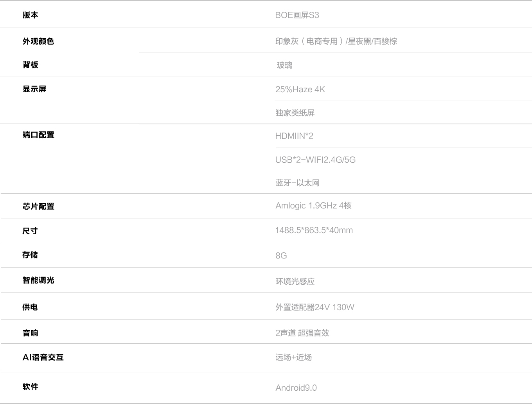Click the 蓝牙-以太网 entry
532x404 pixels.
[x=297, y=183]
